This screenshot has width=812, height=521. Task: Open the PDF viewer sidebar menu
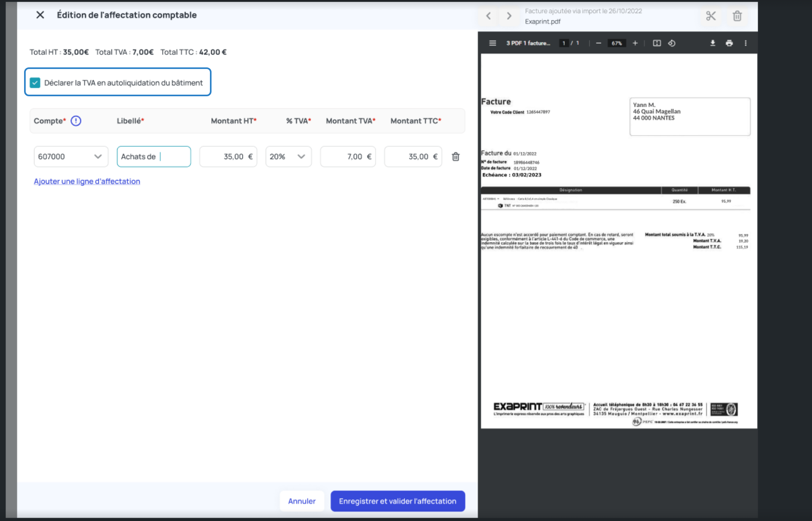click(x=492, y=43)
